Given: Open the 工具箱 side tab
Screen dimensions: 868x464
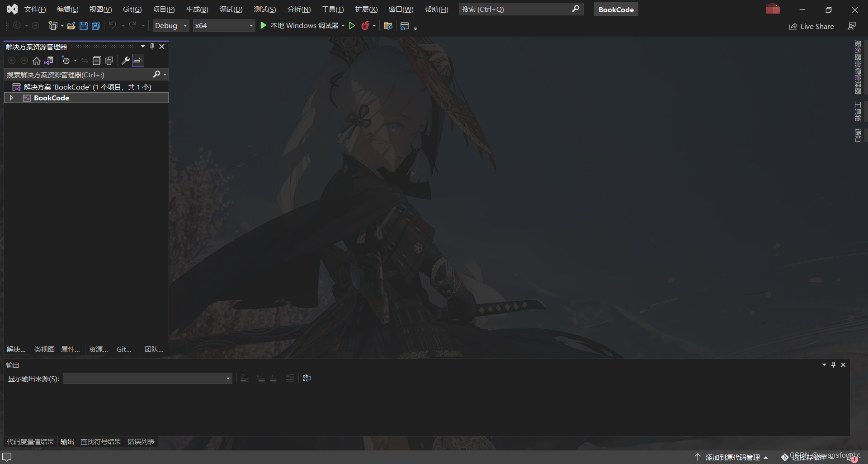Looking at the screenshot, I should pyautogui.click(x=857, y=111).
